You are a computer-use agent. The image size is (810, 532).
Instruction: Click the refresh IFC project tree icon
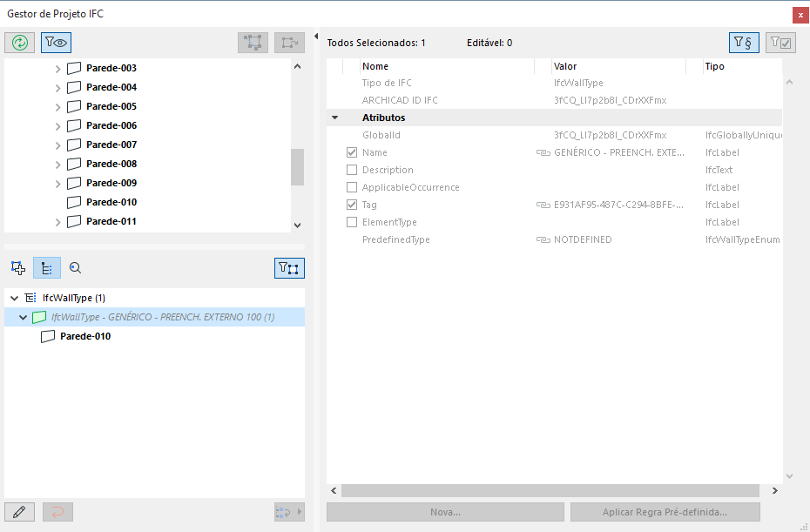click(19, 42)
